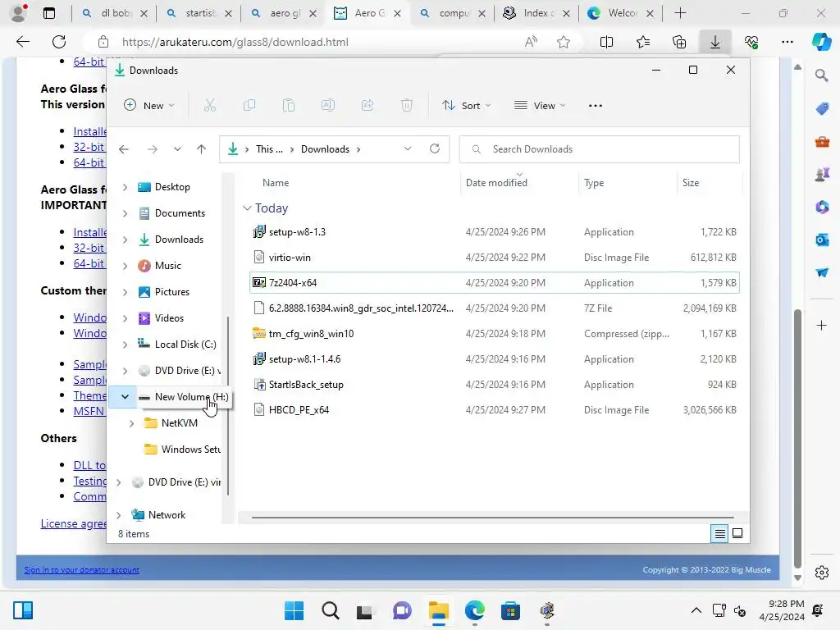Open Edge Downloads toolbar icon
The width and height of the screenshot is (840, 630).
715,42
